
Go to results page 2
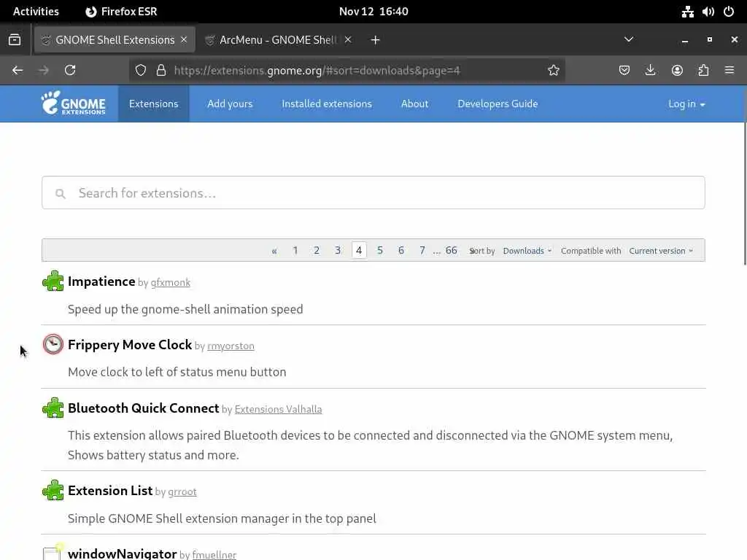click(x=317, y=251)
